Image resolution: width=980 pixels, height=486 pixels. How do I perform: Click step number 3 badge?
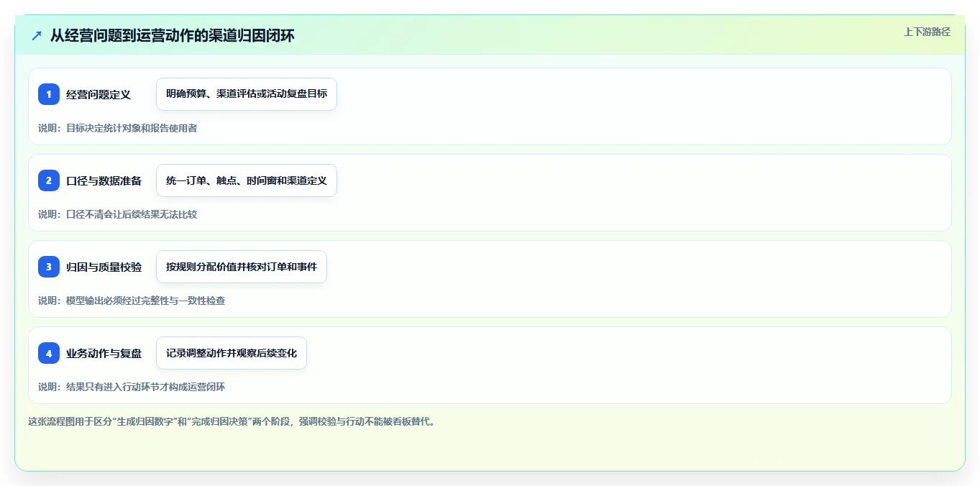pyautogui.click(x=49, y=267)
